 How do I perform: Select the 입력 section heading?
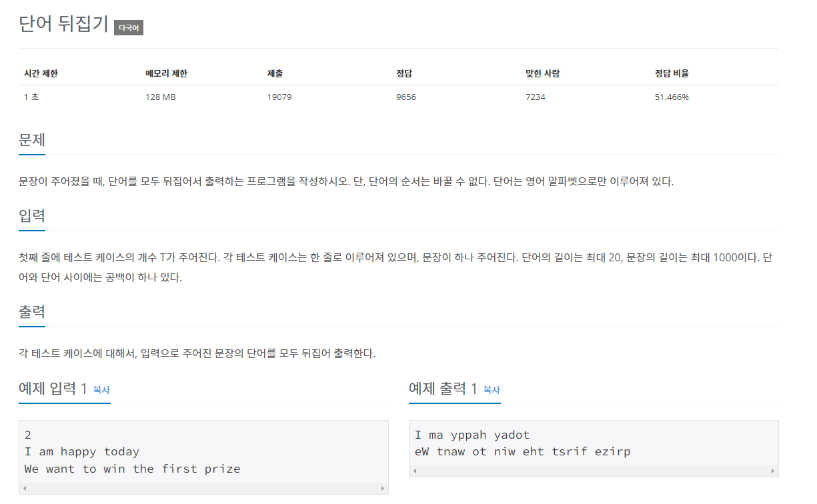[x=32, y=217]
